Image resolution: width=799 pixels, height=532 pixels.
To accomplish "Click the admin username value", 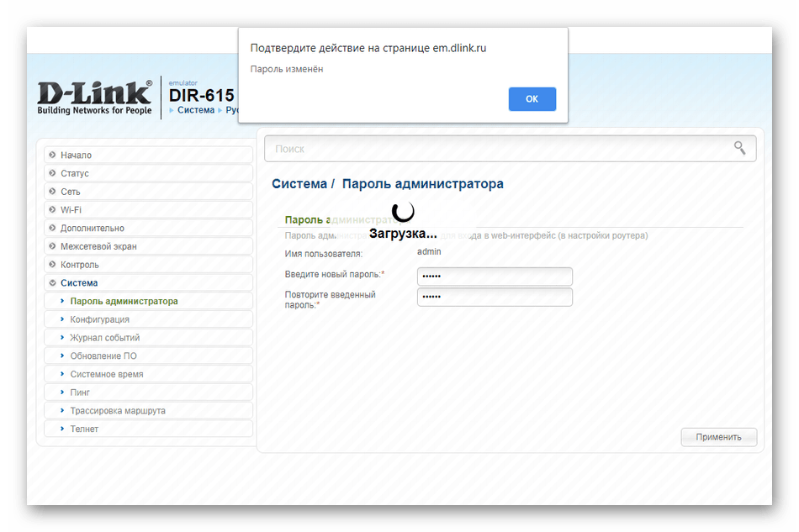I will 429,251.
